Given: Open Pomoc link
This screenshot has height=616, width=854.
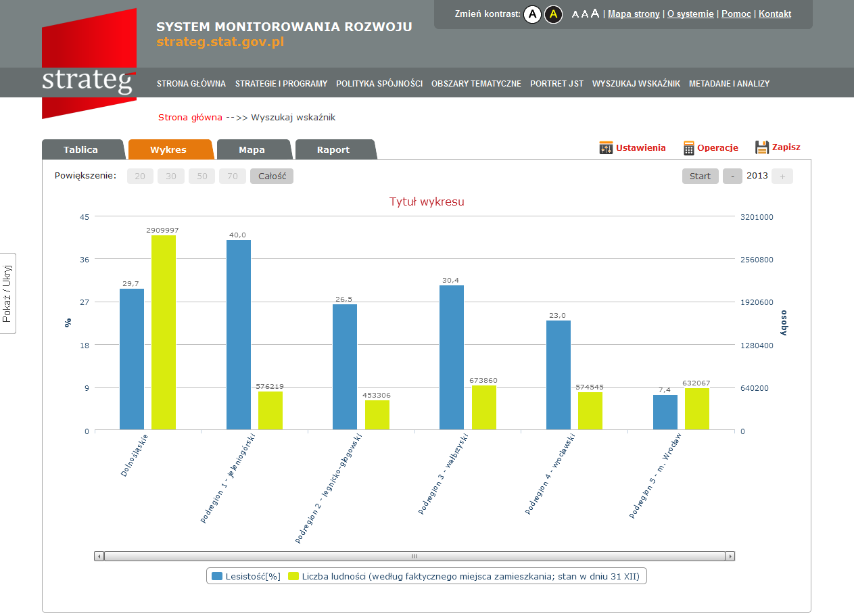Looking at the screenshot, I should point(736,14).
